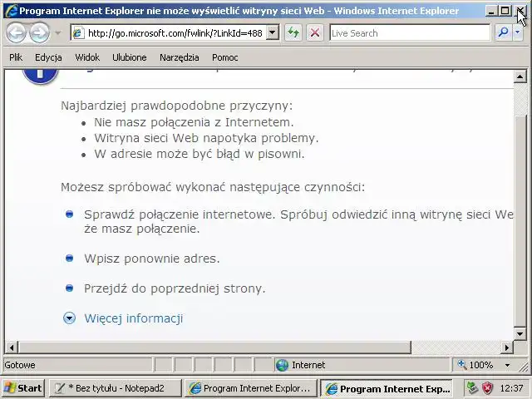The width and height of the screenshot is (532, 399).
Task: Click the Live Search input box
Action: pyautogui.click(x=410, y=33)
